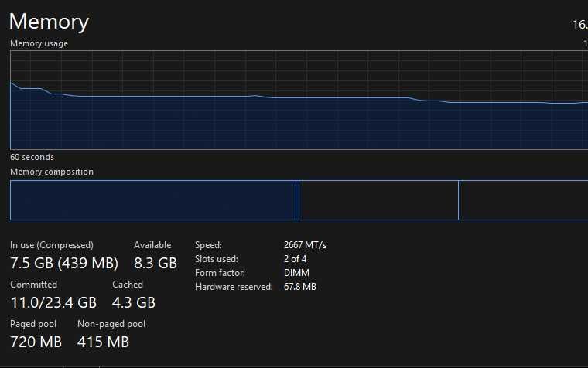Select the Hardware reserved 67.8 MB value
Screen dimensions: 588x368
[299, 287]
